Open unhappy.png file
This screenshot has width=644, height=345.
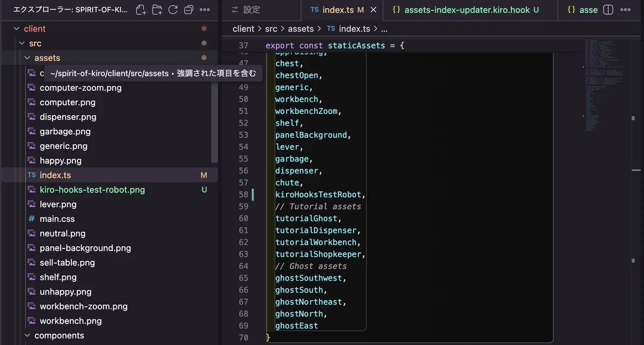click(65, 292)
